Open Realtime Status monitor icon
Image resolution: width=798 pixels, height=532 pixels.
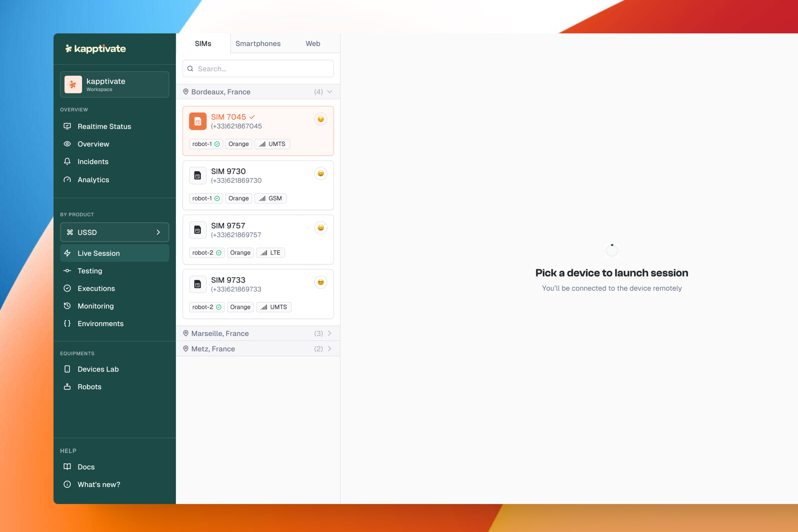click(x=67, y=126)
